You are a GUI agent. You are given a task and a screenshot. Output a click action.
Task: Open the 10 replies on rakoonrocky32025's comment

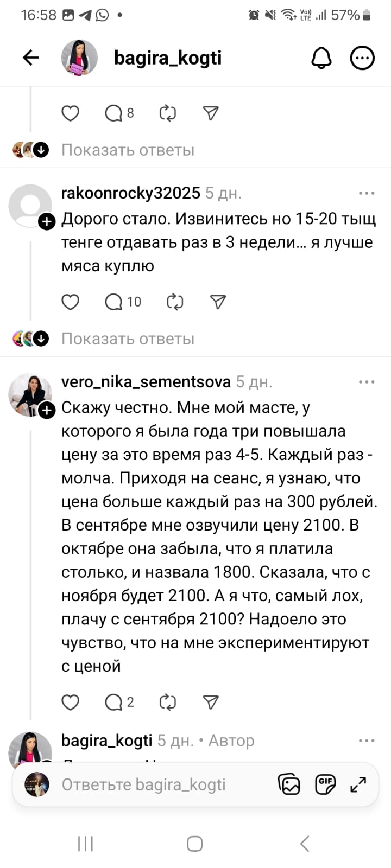123,302
